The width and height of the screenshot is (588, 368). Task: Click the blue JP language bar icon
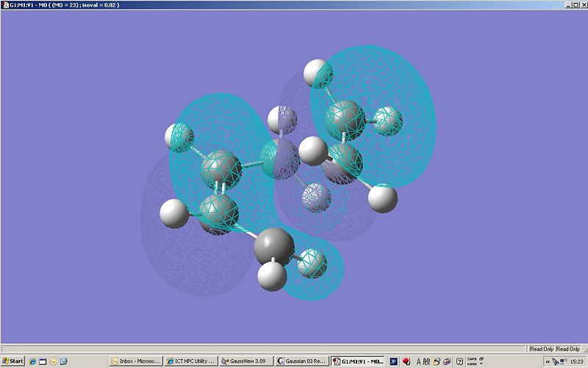[x=393, y=361]
